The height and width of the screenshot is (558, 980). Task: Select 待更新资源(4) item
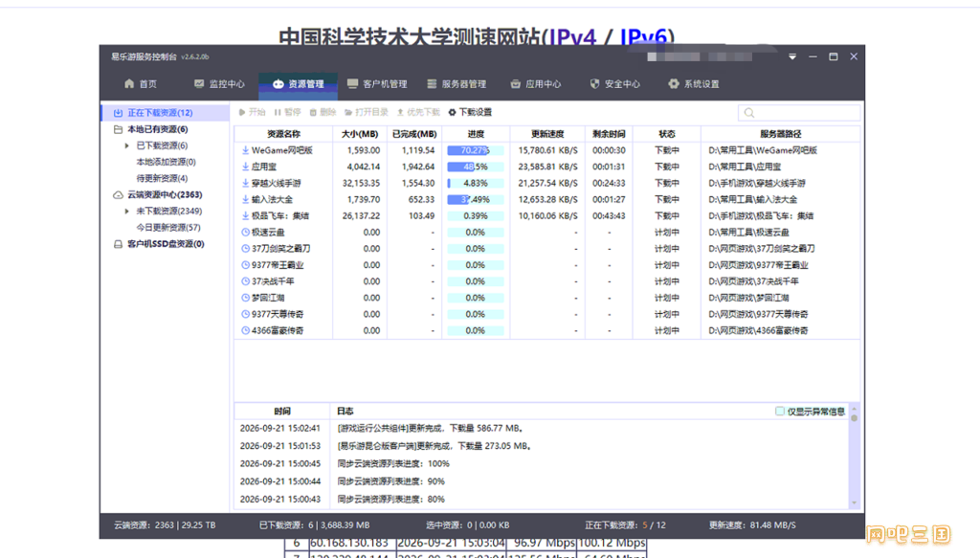[x=162, y=178]
